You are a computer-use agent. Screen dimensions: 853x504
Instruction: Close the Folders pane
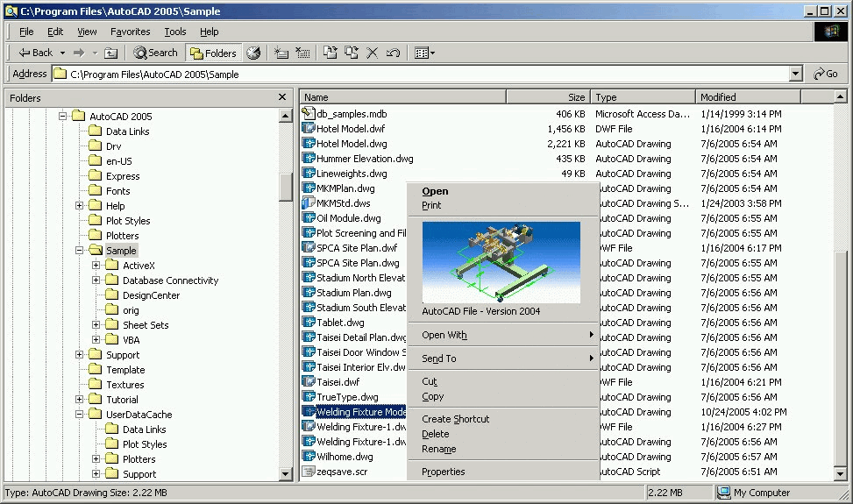click(281, 97)
